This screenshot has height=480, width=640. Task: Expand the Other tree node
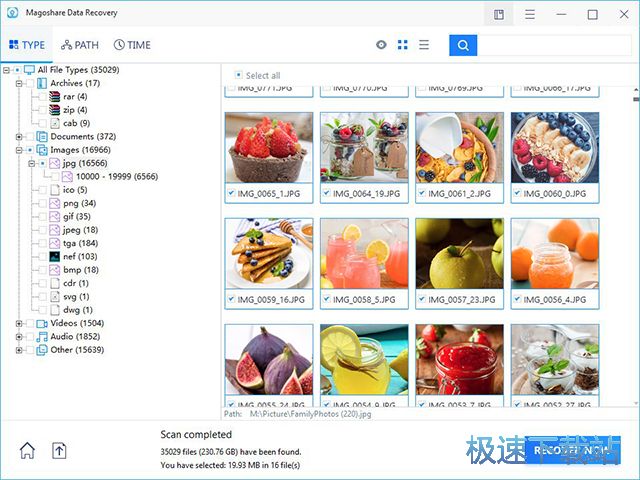tap(19, 350)
